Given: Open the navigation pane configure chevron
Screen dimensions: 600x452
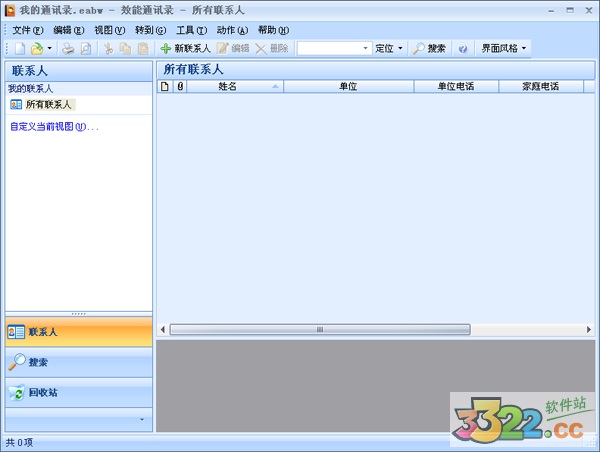Looking at the screenshot, I should coord(142,419).
